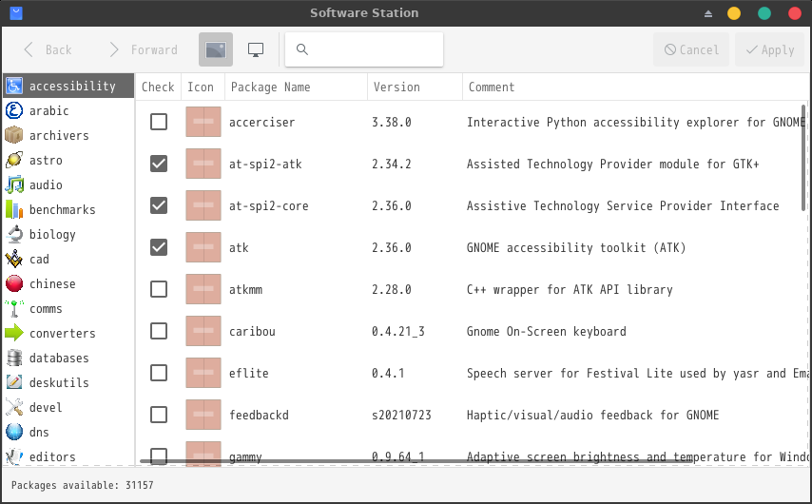Select the at-spi2-atk package name
Viewport: 812px width, 504px height.
pyautogui.click(x=265, y=164)
